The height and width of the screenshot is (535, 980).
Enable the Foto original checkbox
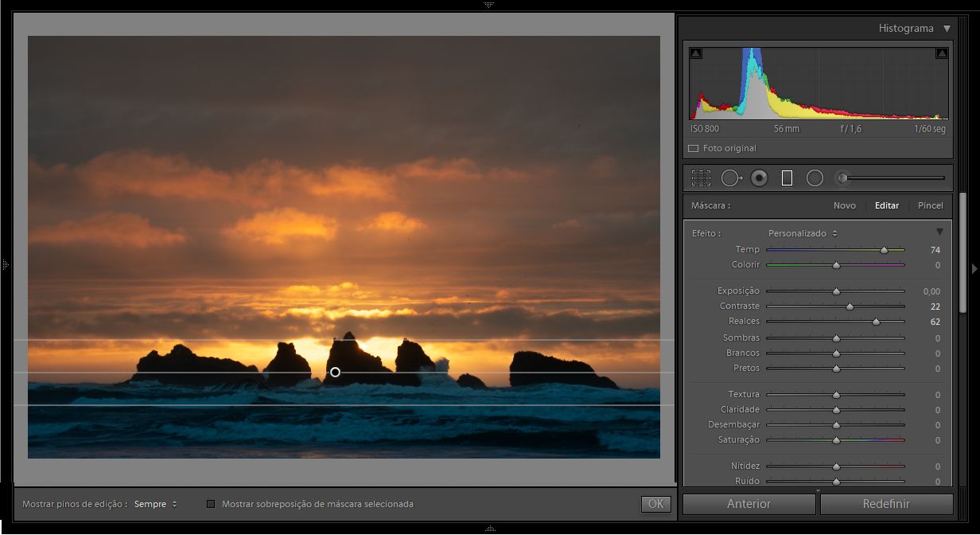(x=693, y=149)
